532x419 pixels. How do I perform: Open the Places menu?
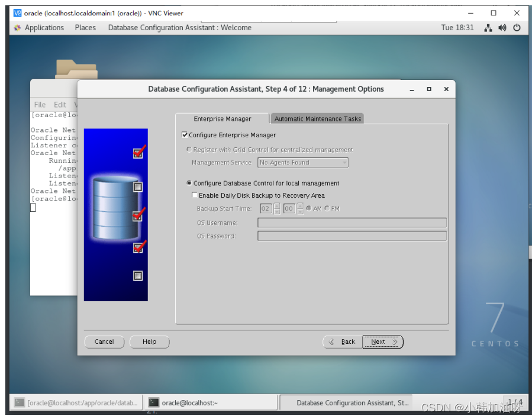point(85,28)
